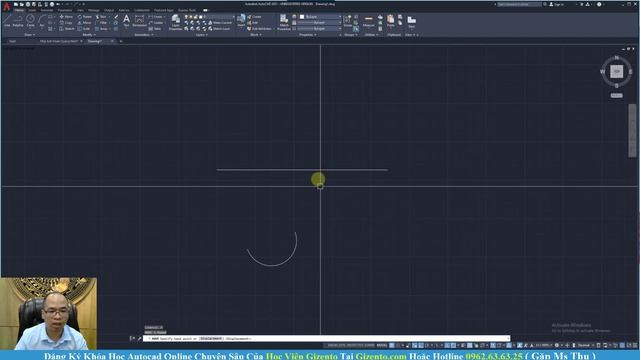Toggle clean screen at status bar end

(x=629, y=345)
